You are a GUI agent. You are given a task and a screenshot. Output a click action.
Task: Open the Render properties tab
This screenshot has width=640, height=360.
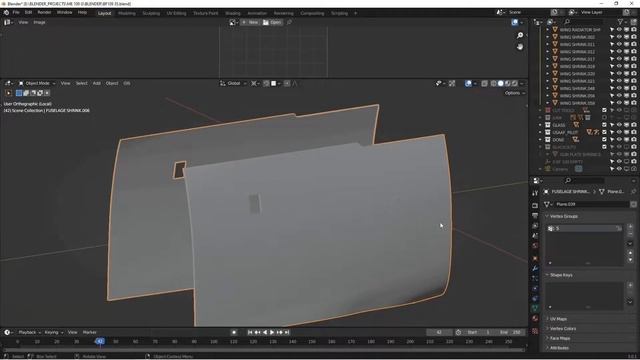point(535,205)
